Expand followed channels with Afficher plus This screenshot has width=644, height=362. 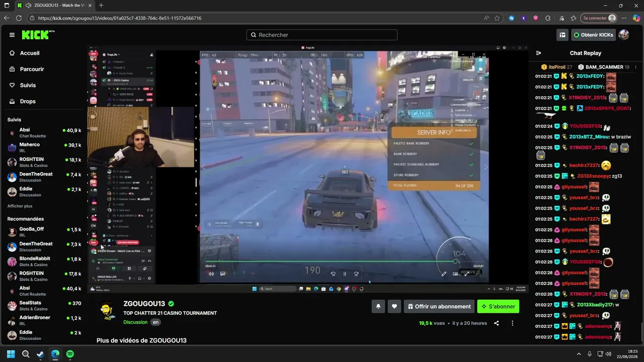[x=20, y=206]
